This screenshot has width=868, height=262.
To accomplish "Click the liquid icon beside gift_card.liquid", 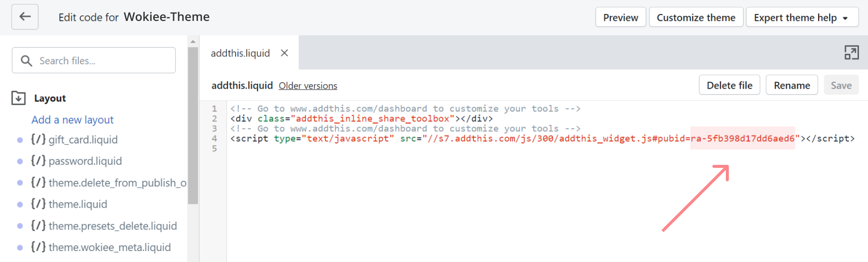I will (38, 139).
